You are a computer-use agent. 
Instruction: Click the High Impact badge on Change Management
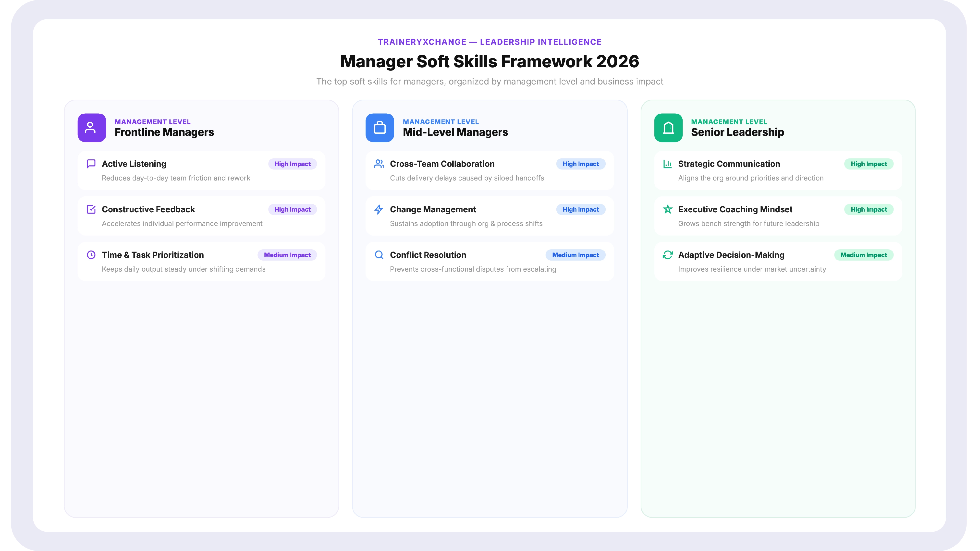click(x=581, y=210)
